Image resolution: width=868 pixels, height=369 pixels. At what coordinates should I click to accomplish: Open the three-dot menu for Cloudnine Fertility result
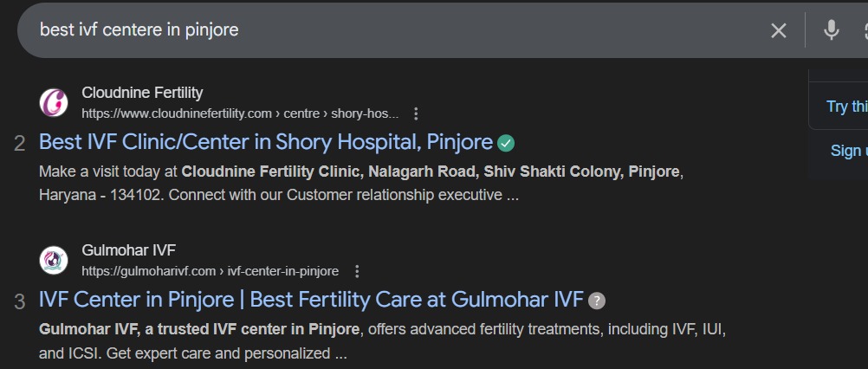pyautogui.click(x=416, y=113)
